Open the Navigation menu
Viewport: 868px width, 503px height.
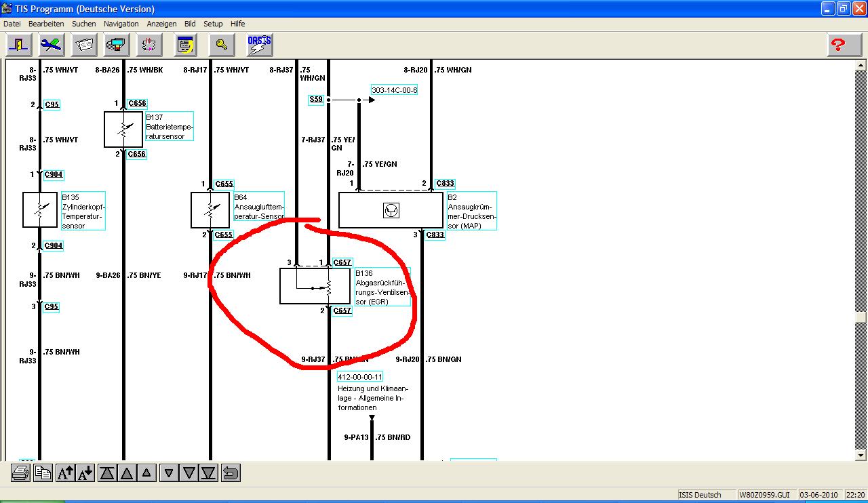[x=121, y=24]
